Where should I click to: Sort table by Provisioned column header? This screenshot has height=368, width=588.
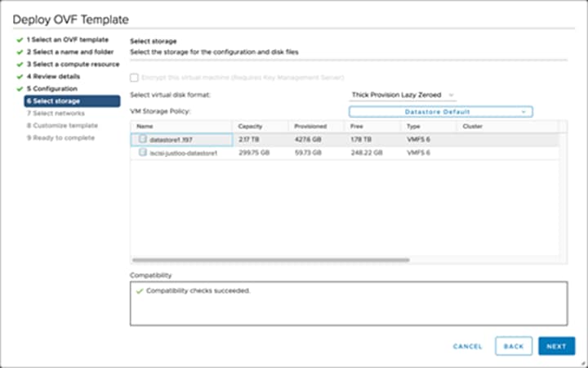tap(310, 127)
